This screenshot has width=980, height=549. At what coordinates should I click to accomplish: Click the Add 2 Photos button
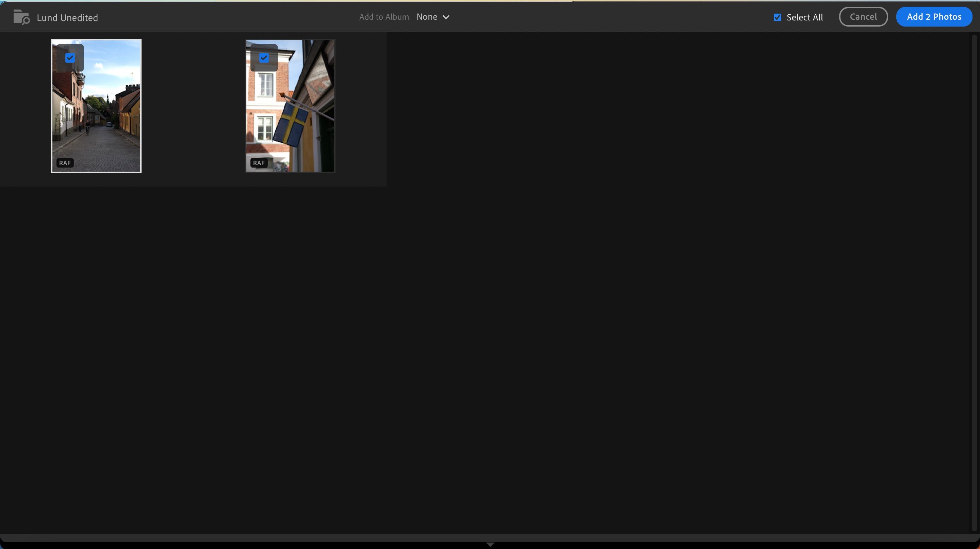click(x=934, y=16)
